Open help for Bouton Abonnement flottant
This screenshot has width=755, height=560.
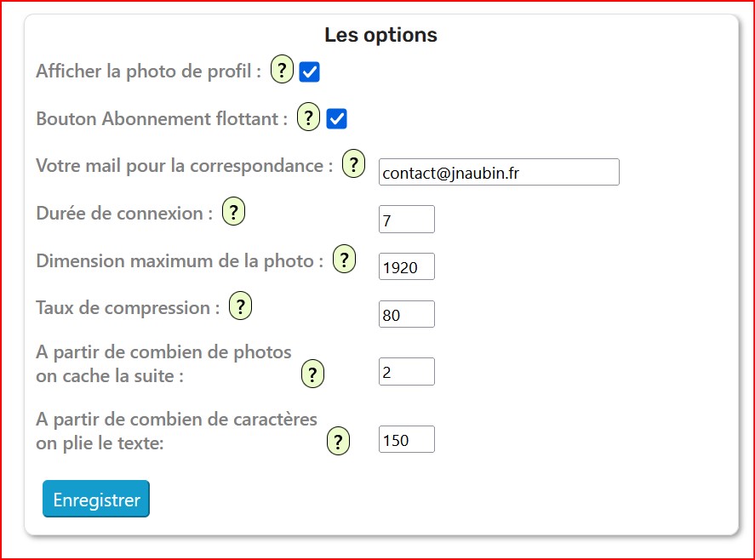(308, 117)
